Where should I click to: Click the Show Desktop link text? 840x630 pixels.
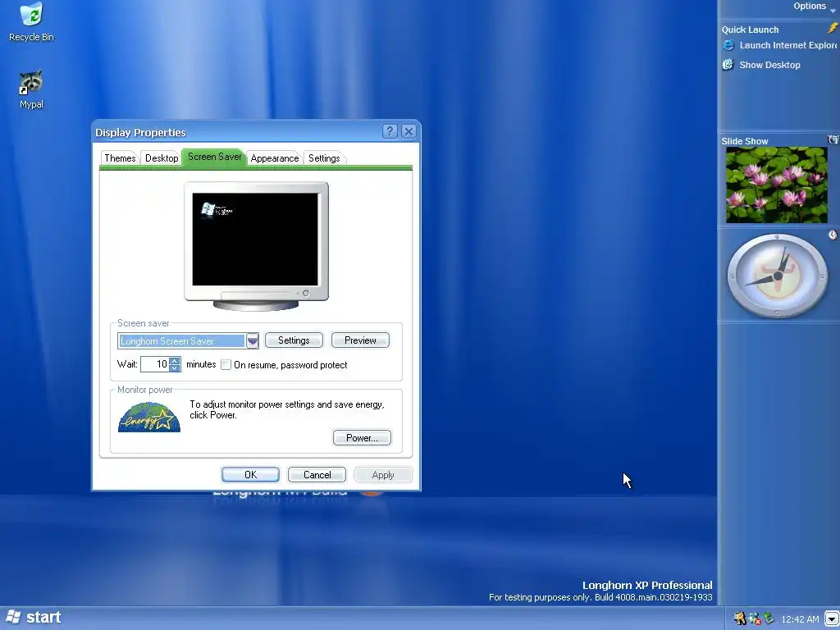point(769,65)
